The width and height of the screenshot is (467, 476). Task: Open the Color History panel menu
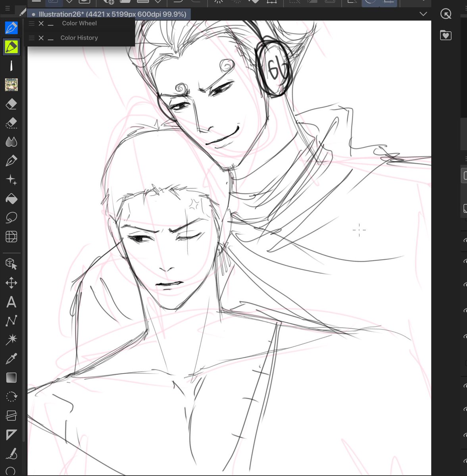coord(32,38)
